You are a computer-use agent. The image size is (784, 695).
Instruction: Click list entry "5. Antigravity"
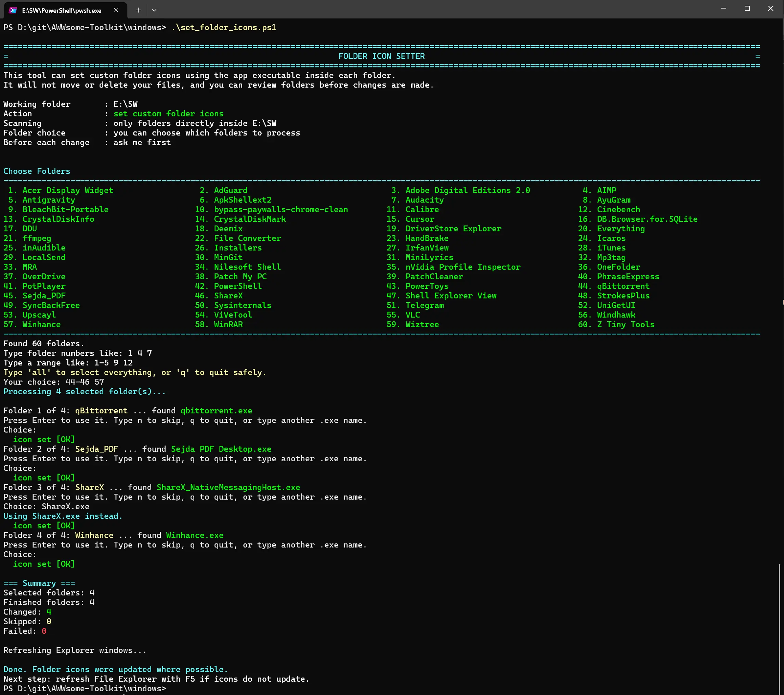[41, 200]
